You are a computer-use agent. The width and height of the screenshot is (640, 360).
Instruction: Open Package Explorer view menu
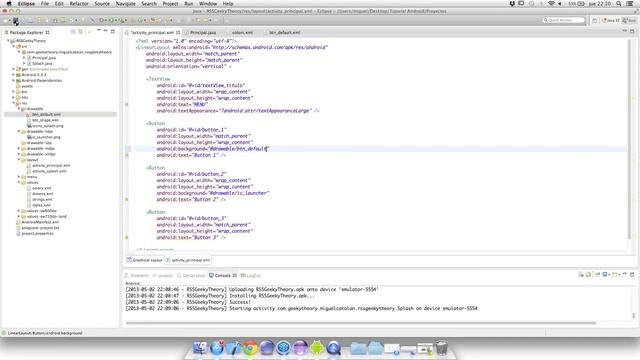[98, 31]
